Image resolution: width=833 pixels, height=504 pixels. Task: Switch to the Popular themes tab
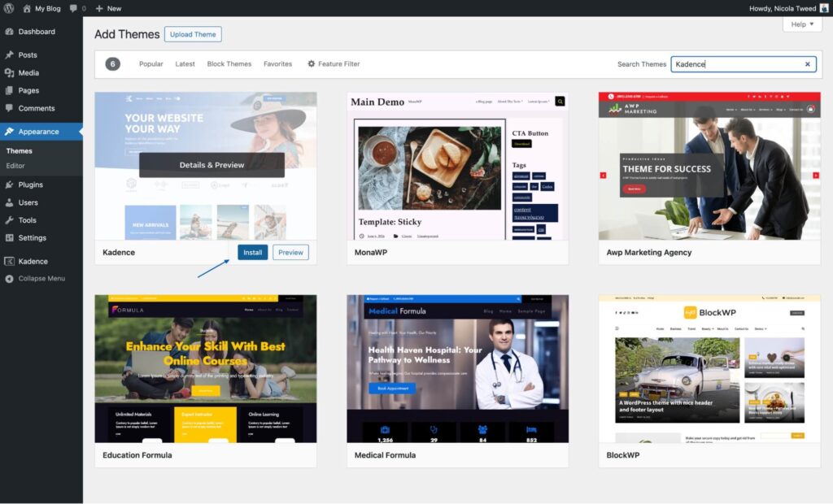(150, 64)
